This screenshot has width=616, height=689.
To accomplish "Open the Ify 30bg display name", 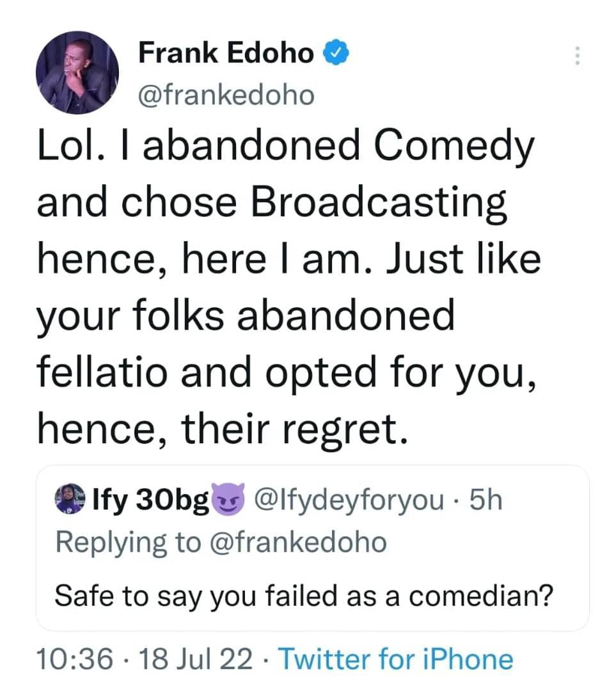I will click(150, 500).
